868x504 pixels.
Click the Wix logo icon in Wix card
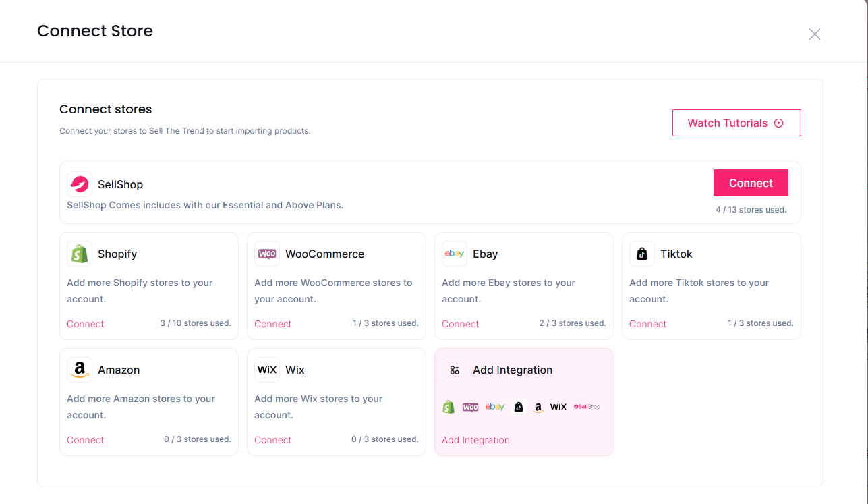coord(267,370)
